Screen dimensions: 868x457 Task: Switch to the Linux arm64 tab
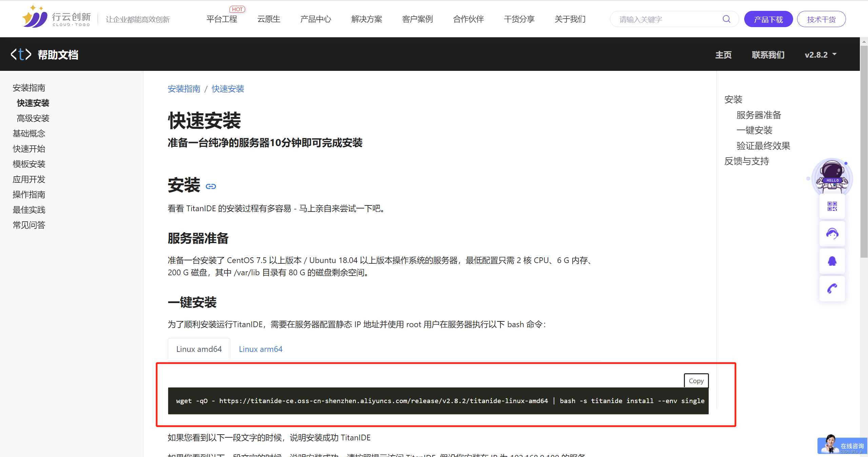pyautogui.click(x=260, y=349)
